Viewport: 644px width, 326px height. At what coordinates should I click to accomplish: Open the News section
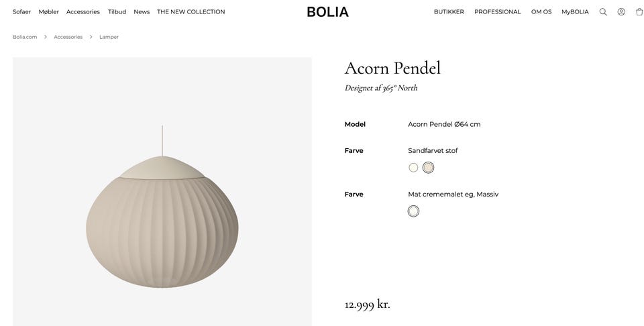[142, 12]
